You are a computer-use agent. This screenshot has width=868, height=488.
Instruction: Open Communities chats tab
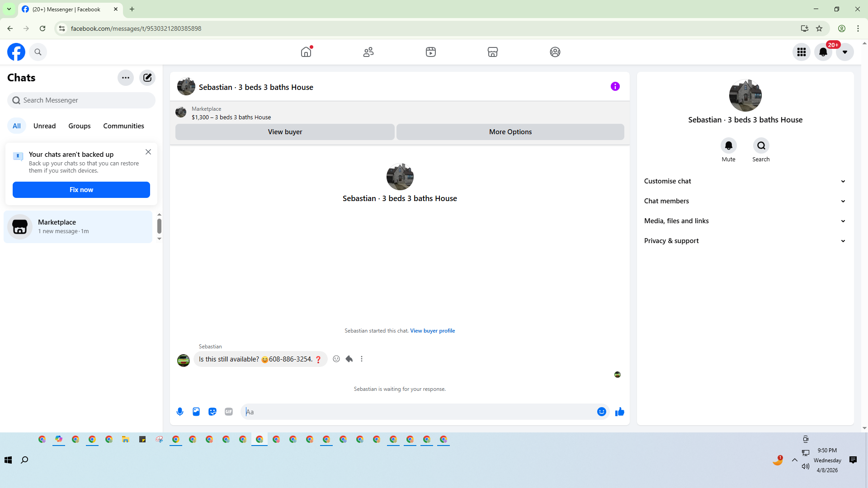[123, 126]
